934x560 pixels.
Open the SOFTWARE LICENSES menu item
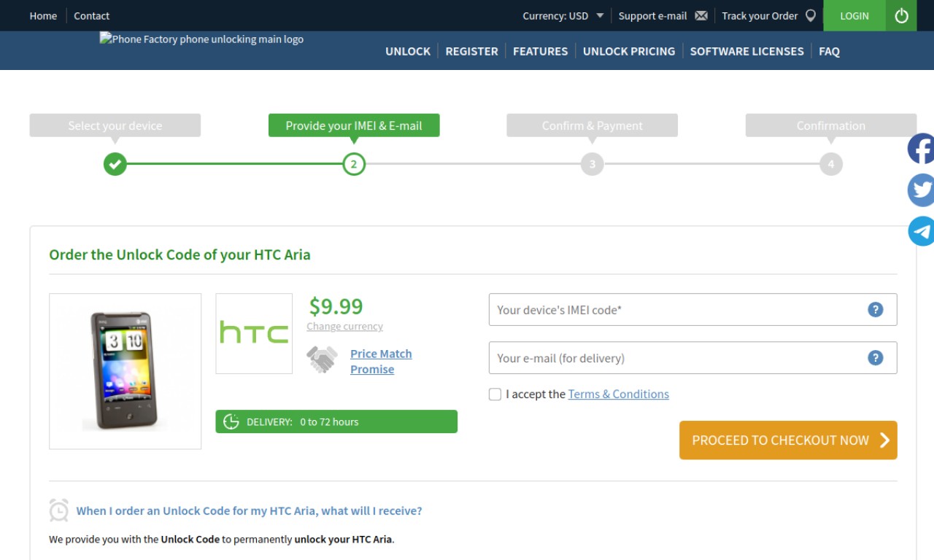pyautogui.click(x=747, y=51)
